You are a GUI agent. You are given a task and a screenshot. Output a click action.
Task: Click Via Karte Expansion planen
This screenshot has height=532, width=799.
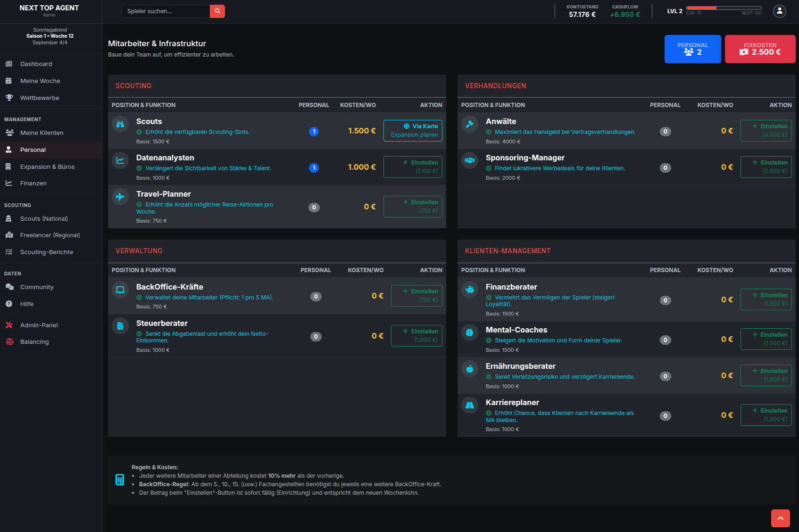coord(413,130)
